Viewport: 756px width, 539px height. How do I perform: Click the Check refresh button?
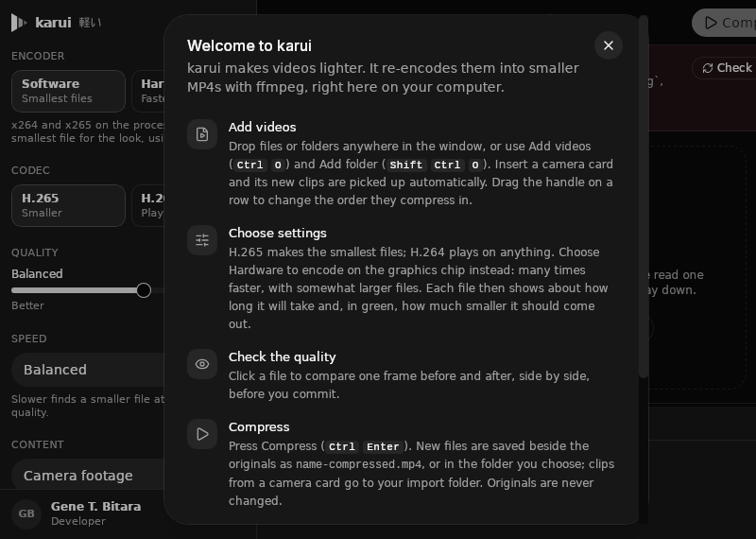[x=724, y=68]
